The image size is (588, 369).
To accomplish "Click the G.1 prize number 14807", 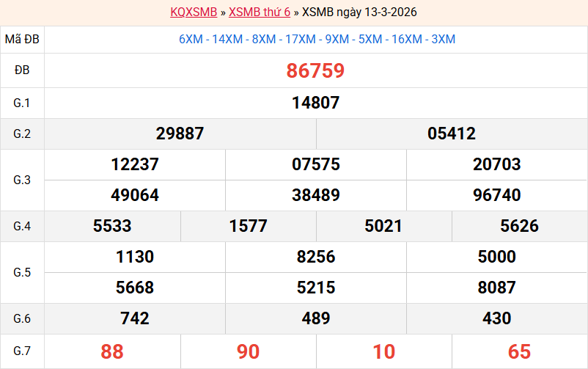I will point(315,103).
